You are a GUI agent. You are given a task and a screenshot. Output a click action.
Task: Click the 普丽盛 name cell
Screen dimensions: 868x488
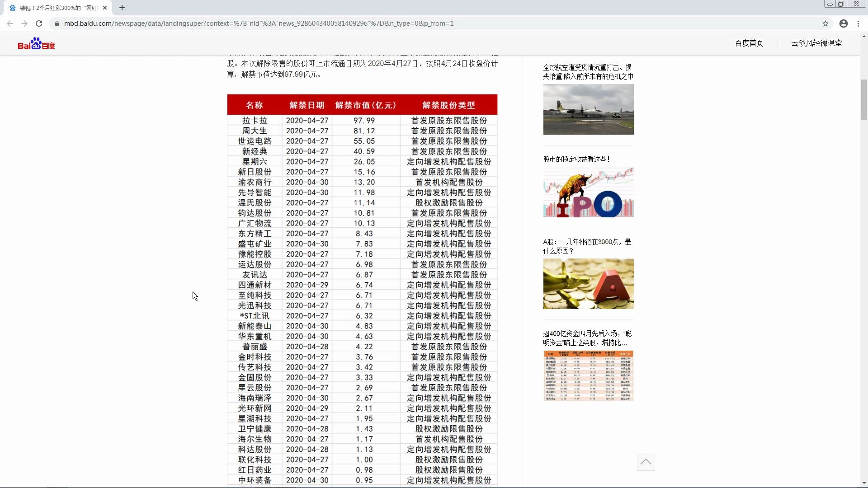pyautogui.click(x=255, y=347)
